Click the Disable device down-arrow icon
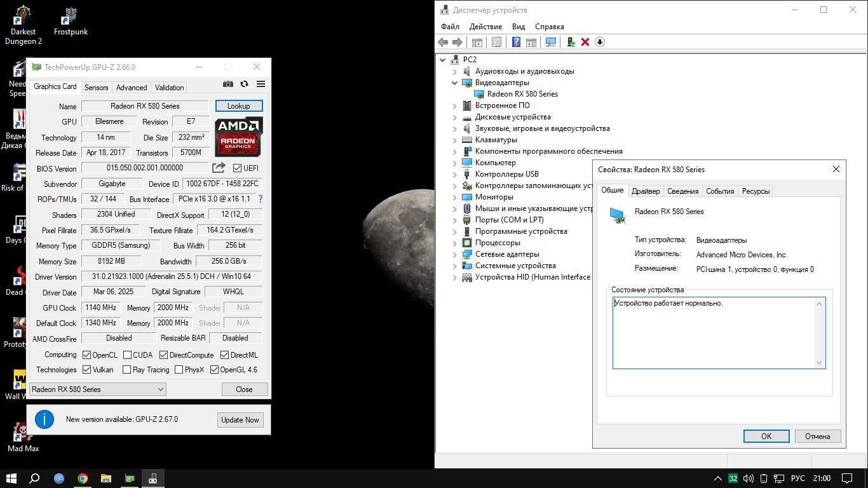 click(600, 42)
